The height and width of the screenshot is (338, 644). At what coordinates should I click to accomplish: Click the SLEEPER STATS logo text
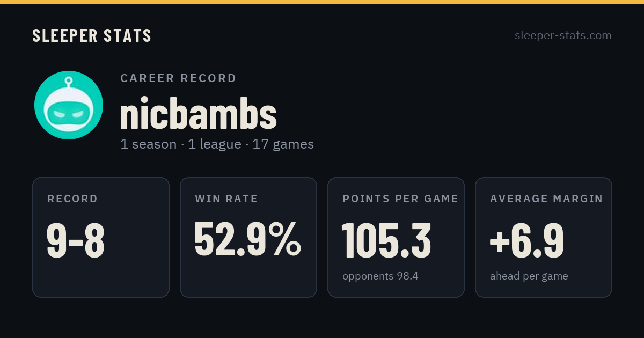pyautogui.click(x=92, y=35)
